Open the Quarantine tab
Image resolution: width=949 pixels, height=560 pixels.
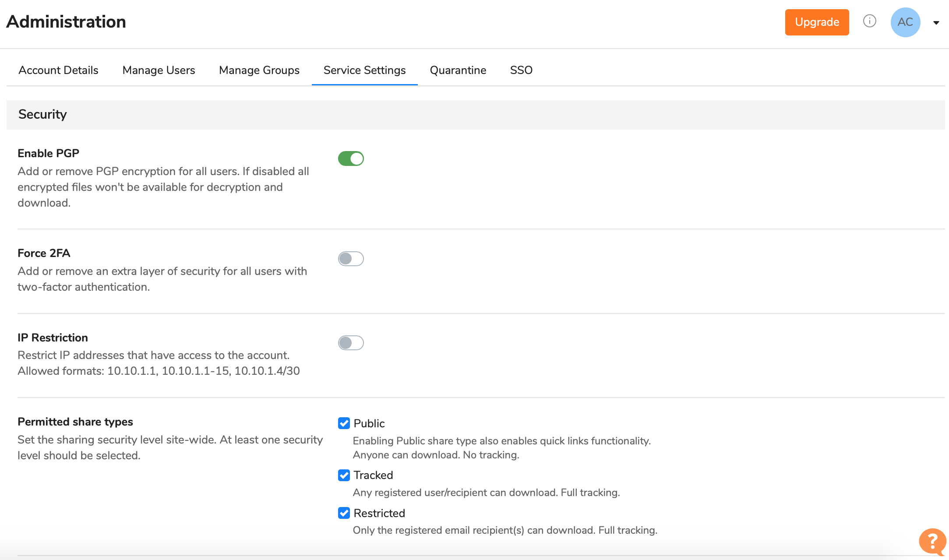pyautogui.click(x=458, y=70)
